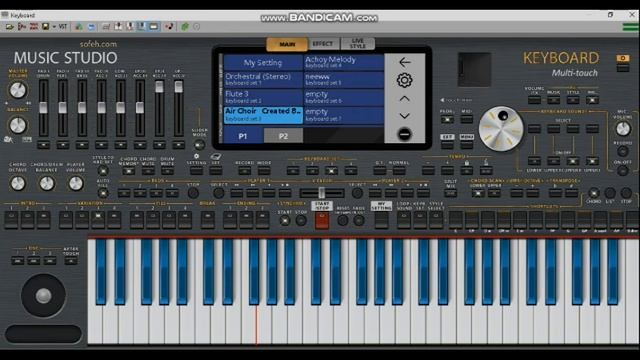The width and height of the screenshot is (640, 360).
Task: Open the gear settings in the display
Action: click(x=404, y=80)
